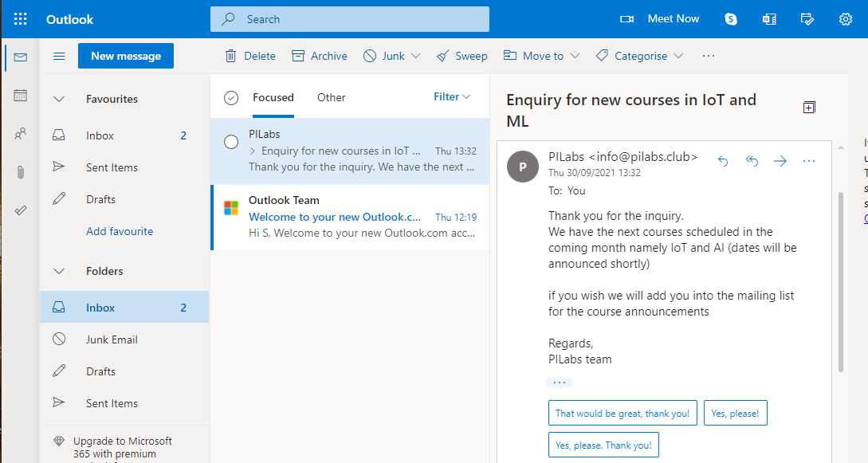This screenshot has width=868, height=463.
Task: Click in the Search box
Action: [x=350, y=19]
